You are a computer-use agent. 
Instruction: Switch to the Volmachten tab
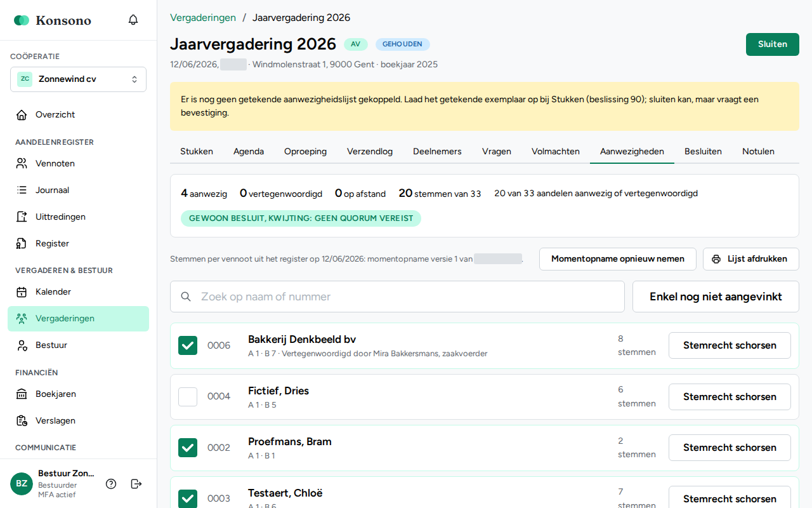(x=556, y=152)
